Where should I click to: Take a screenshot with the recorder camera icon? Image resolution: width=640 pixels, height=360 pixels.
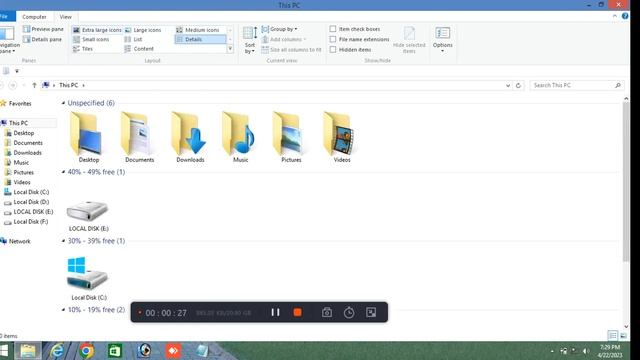coord(327,313)
